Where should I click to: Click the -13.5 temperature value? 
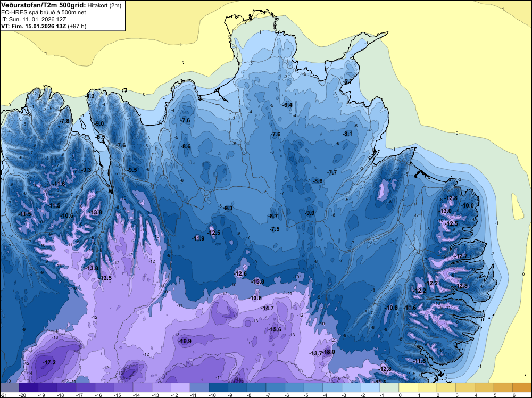105,278
